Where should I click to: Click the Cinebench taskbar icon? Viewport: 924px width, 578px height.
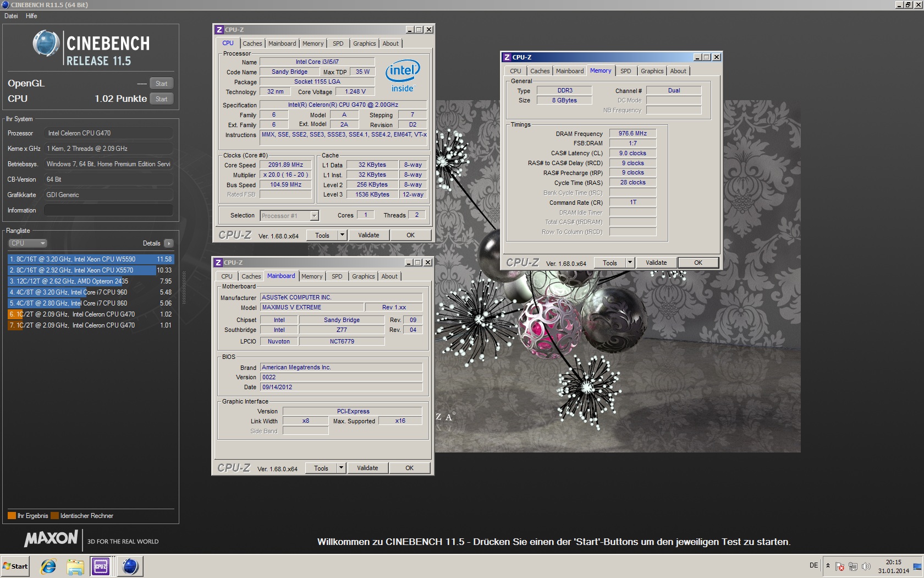pyautogui.click(x=130, y=566)
